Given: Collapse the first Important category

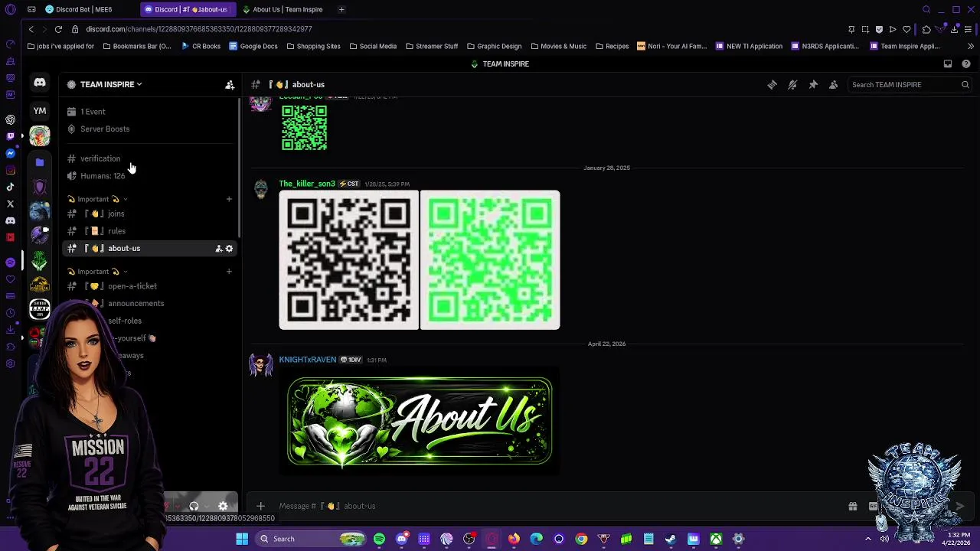Looking at the screenshot, I should 98,199.
